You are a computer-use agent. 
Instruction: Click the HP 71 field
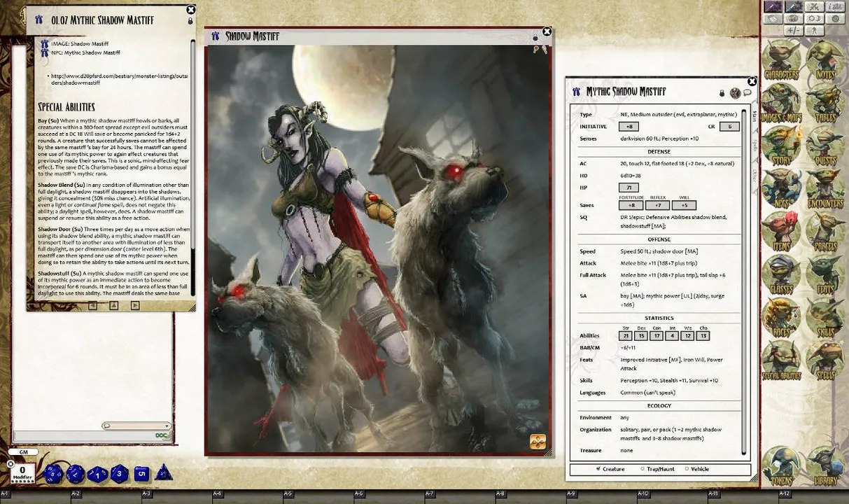pos(629,188)
